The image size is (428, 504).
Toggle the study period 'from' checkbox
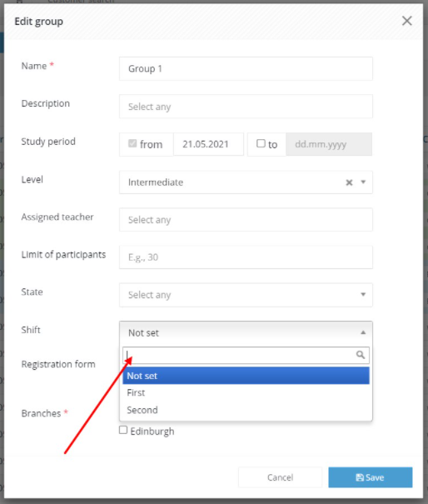pos(132,143)
